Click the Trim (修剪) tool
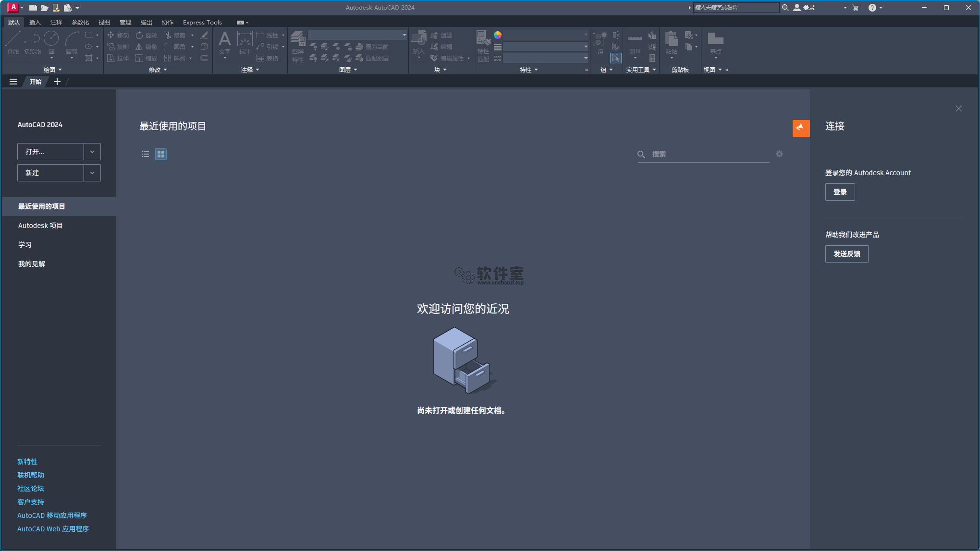This screenshot has width=980, height=551. (x=174, y=35)
